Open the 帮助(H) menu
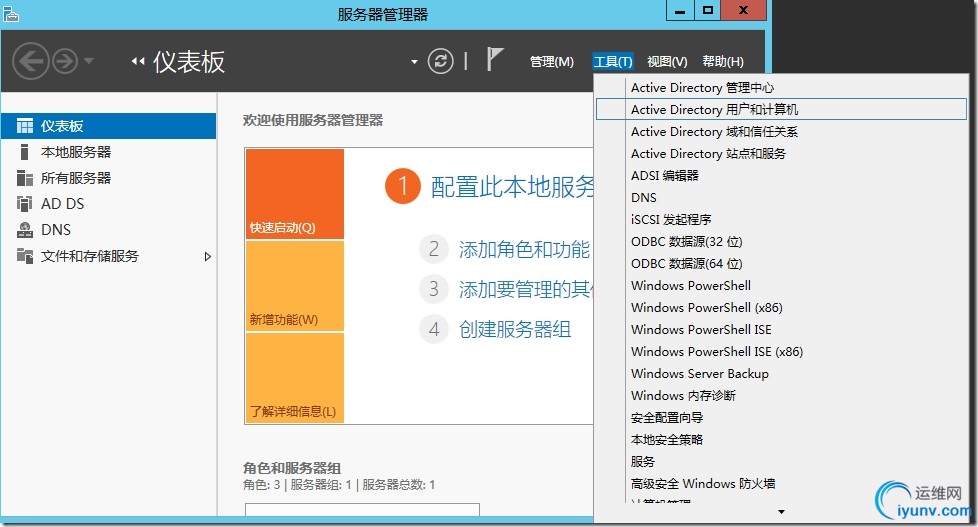 [x=723, y=62]
